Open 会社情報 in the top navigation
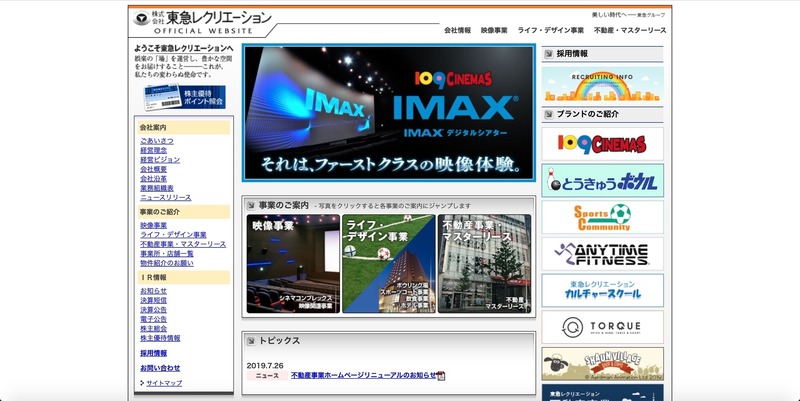The width and height of the screenshot is (800, 401). [458, 31]
